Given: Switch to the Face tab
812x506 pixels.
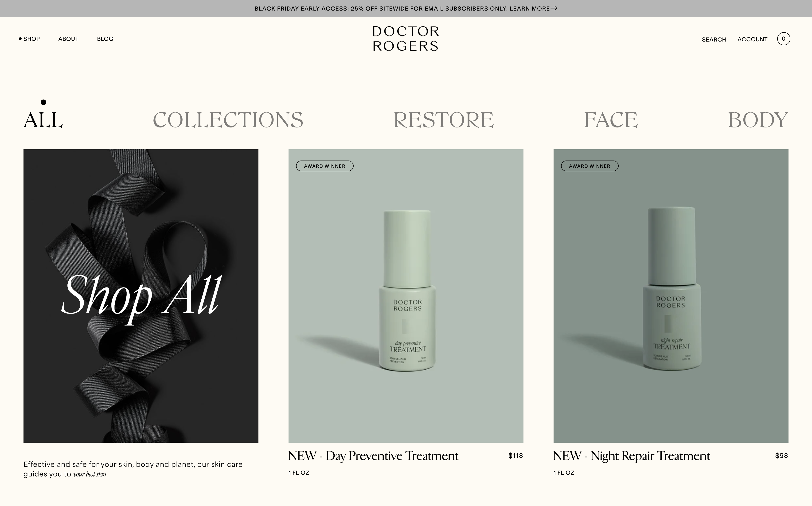Looking at the screenshot, I should 611,120.
